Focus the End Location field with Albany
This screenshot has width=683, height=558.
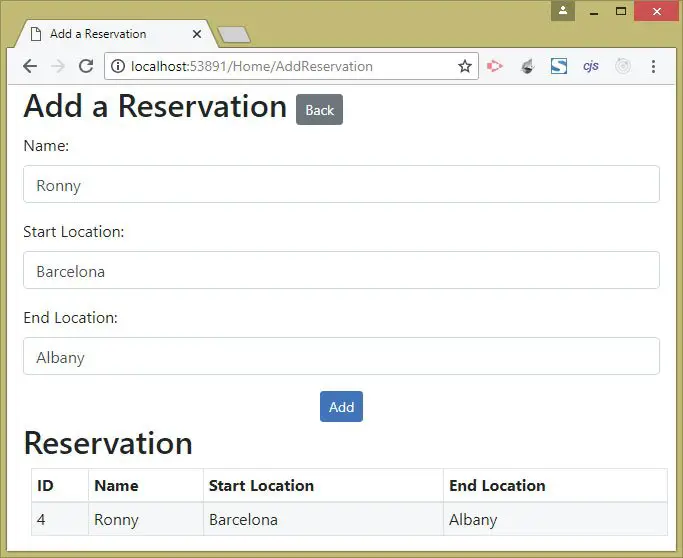tap(342, 356)
